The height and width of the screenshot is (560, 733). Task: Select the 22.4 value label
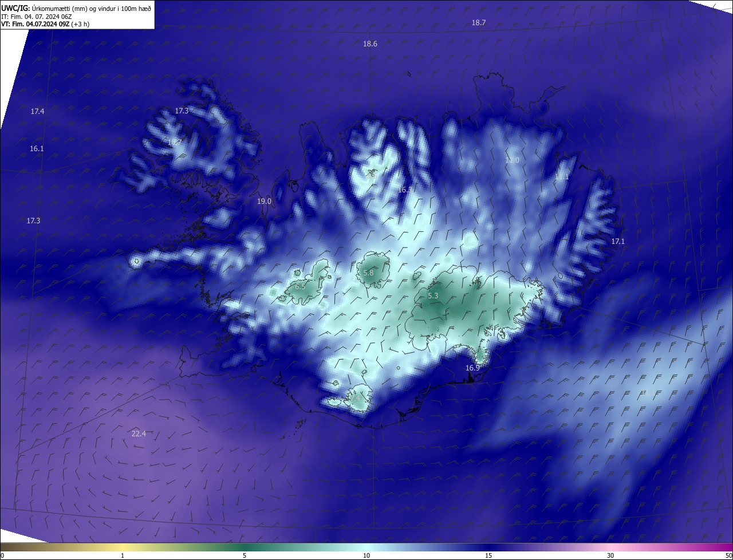pos(139,433)
